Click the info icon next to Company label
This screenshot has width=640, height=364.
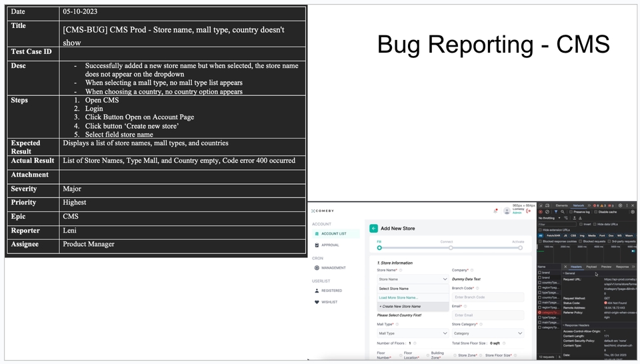[x=472, y=270]
